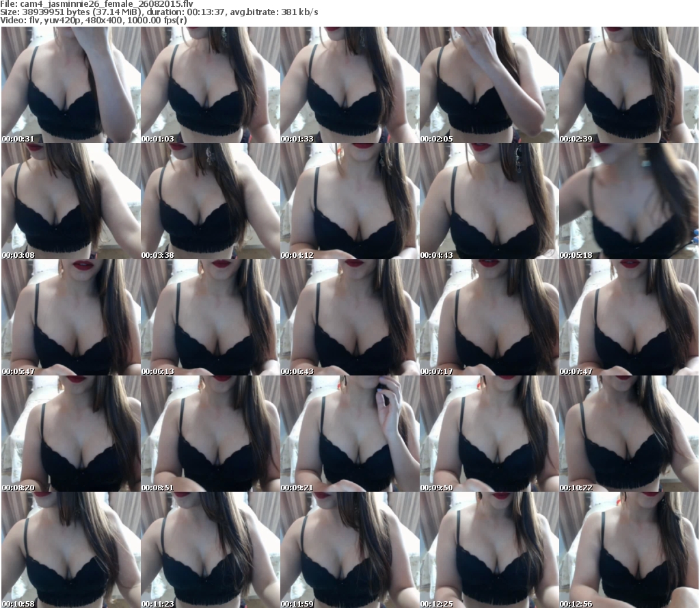Image resolution: width=700 pixels, height=608 pixels.
Task: Pick the thumbnail labeled 00:03:38
Action: (x=211, y=201)
